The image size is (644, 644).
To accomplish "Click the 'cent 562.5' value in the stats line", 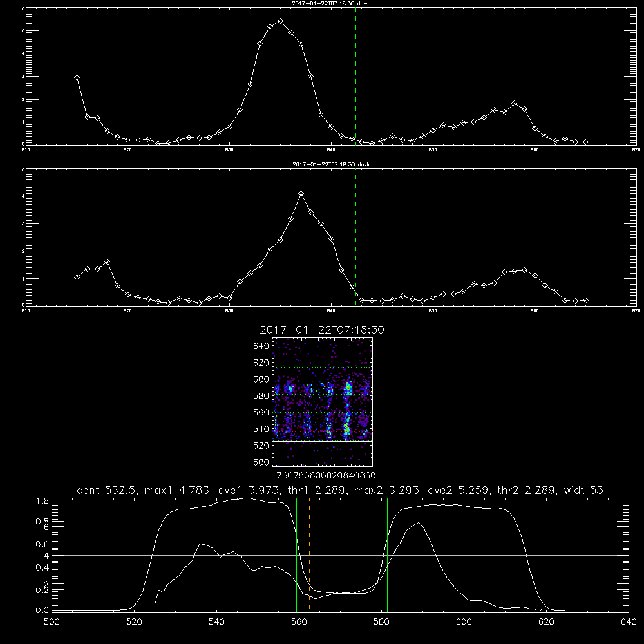I will (x=107, y=490).
